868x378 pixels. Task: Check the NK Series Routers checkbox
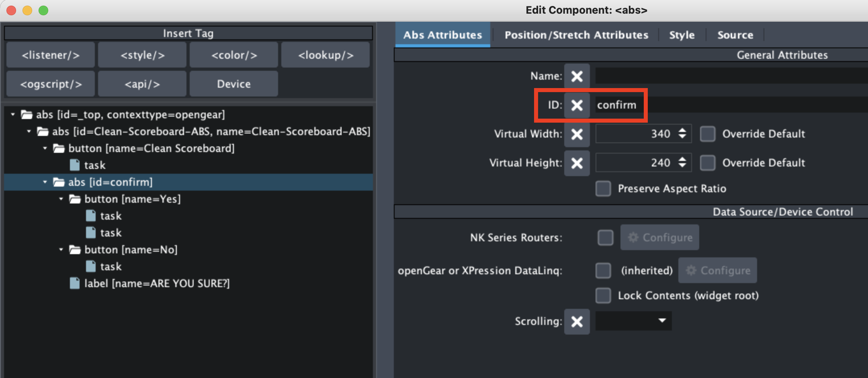[605, 238]
